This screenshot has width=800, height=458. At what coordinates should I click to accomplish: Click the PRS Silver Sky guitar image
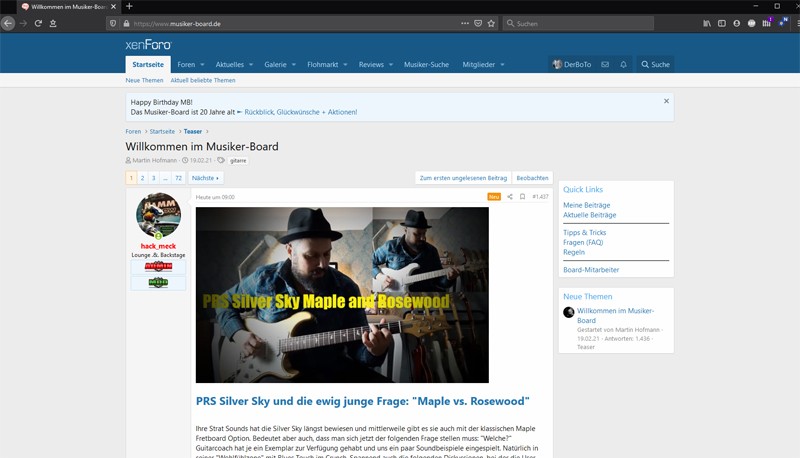tap(342, 295)
